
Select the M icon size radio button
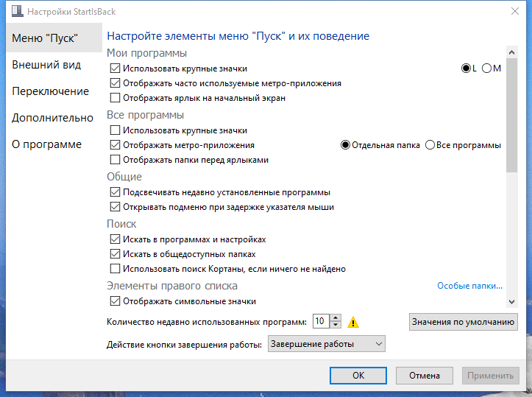tap(486, 68)
